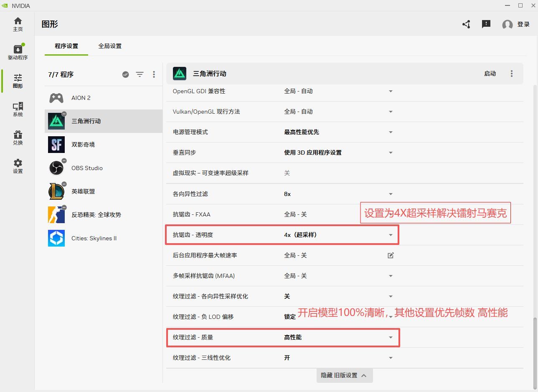Click the 纹理过滤 - 负 LOD 偏移 label
The image size is (538, 392).
pos(203,317)
